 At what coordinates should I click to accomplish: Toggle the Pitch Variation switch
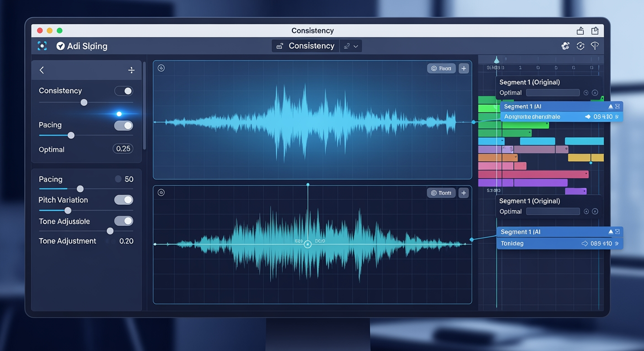[x=123, y=200]
